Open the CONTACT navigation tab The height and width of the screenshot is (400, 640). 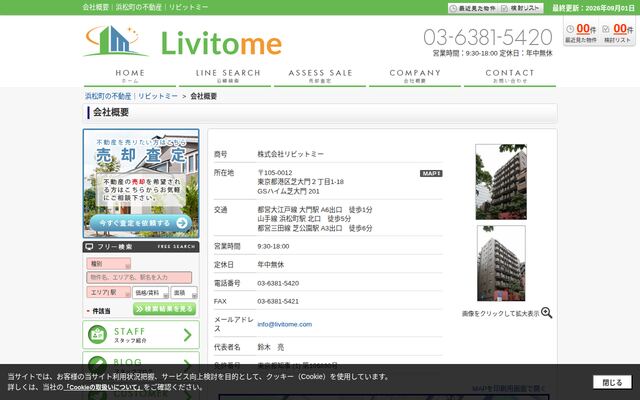tap(510, 76)
